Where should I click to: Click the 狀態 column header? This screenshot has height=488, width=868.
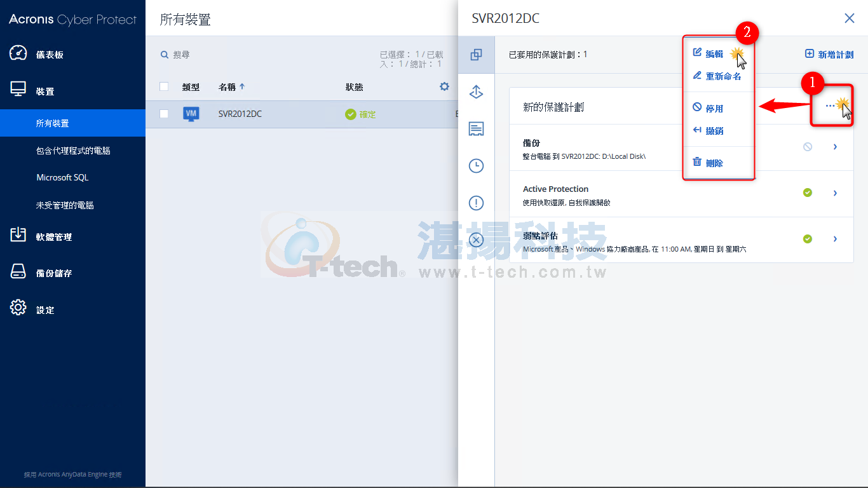point(354,87)
